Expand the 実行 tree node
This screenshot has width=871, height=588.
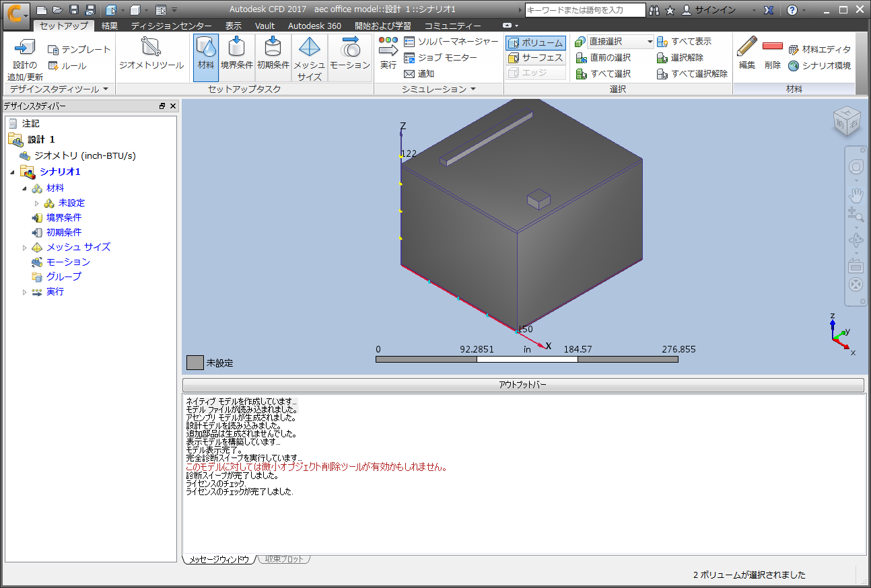click(x=25, y=292)
